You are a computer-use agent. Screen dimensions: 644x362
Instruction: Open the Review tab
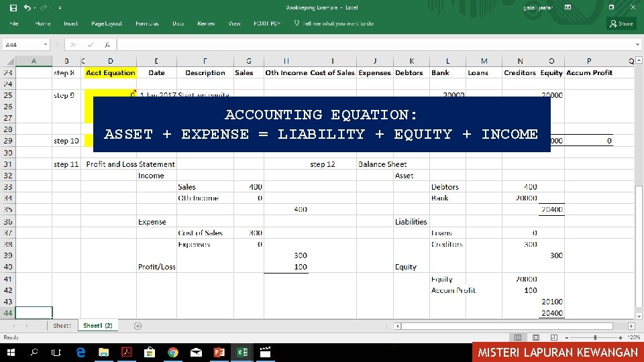[206, 23]
